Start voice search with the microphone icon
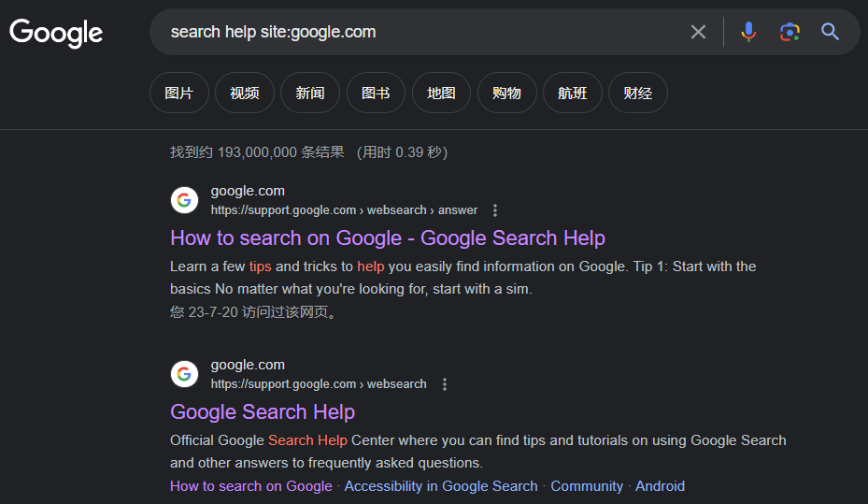This screenshot has height=504, width=868. click(x=748, y=32)
